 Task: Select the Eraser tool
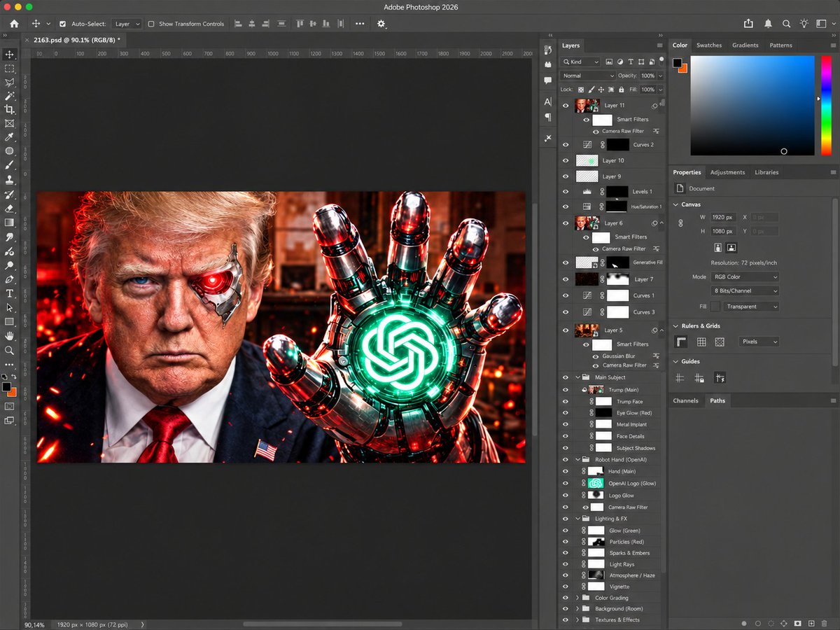[x=9, y=208]
